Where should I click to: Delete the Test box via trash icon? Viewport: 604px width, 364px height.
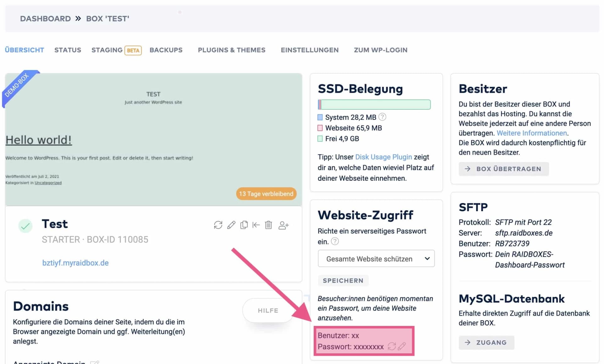pyautogui.click(x=268, y=225)
